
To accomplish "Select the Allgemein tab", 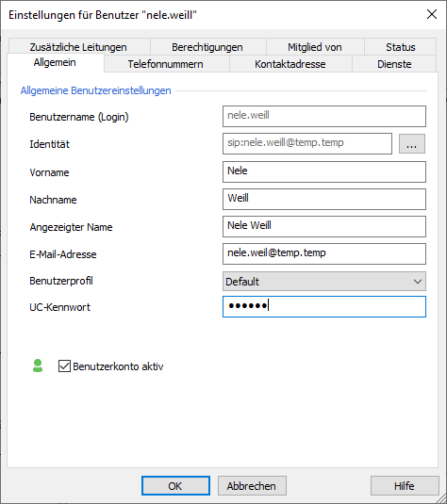I will [x=56, y=62].
